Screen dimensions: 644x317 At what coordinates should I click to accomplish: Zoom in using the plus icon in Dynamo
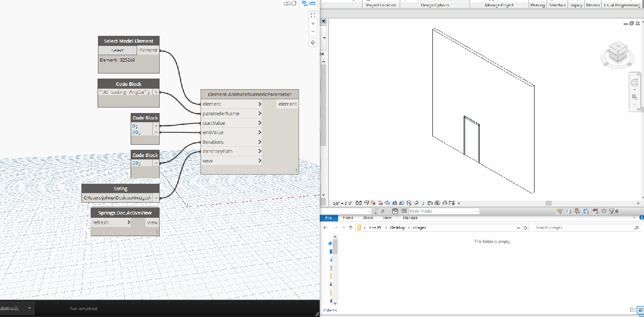[313, 23]
